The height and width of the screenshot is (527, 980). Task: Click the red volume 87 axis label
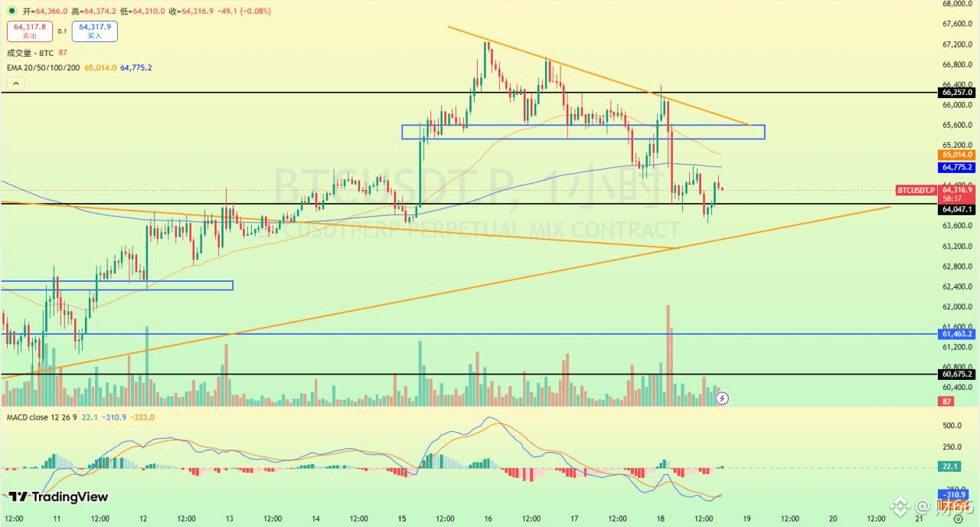(x=947, y=402)
